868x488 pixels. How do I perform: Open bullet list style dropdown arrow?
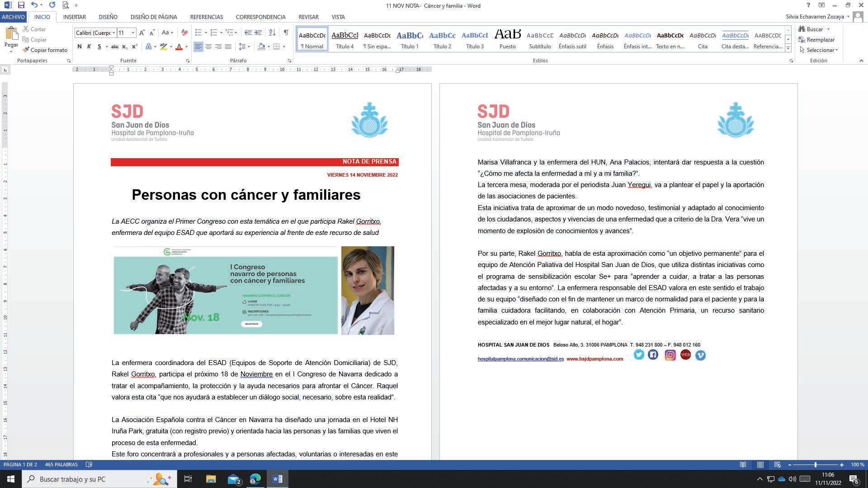click(206, 33)
